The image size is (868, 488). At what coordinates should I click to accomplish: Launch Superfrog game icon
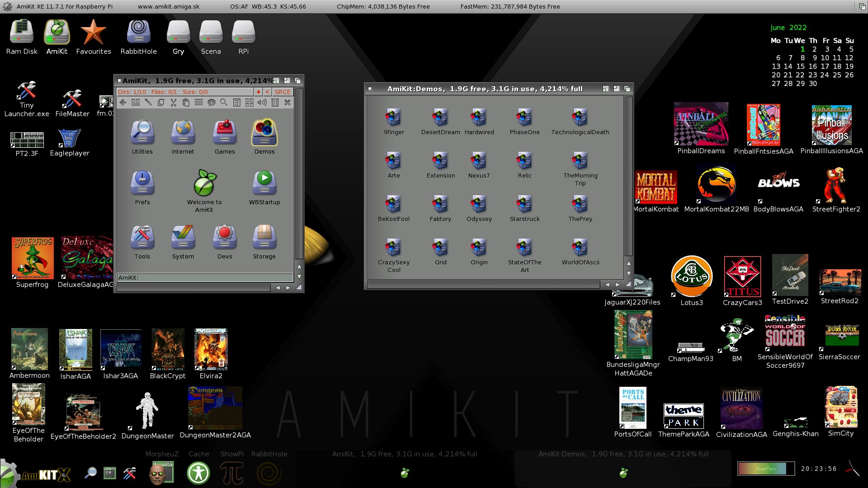[32, 263]
